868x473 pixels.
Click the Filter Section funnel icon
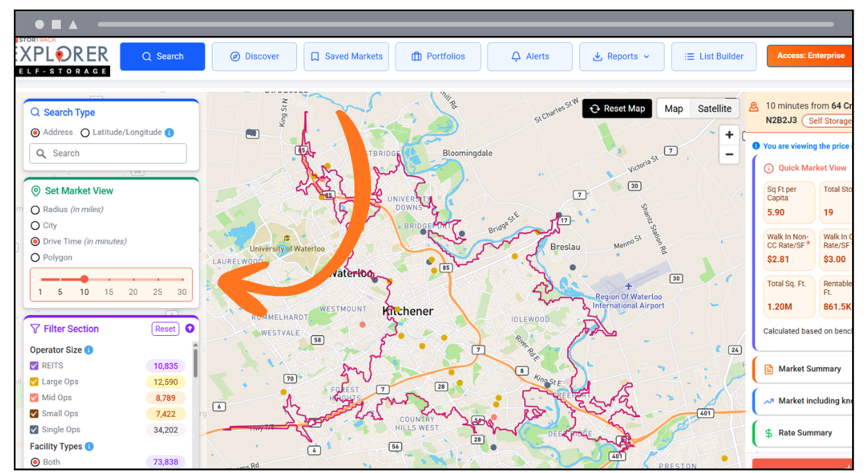[x=35, y=329]
